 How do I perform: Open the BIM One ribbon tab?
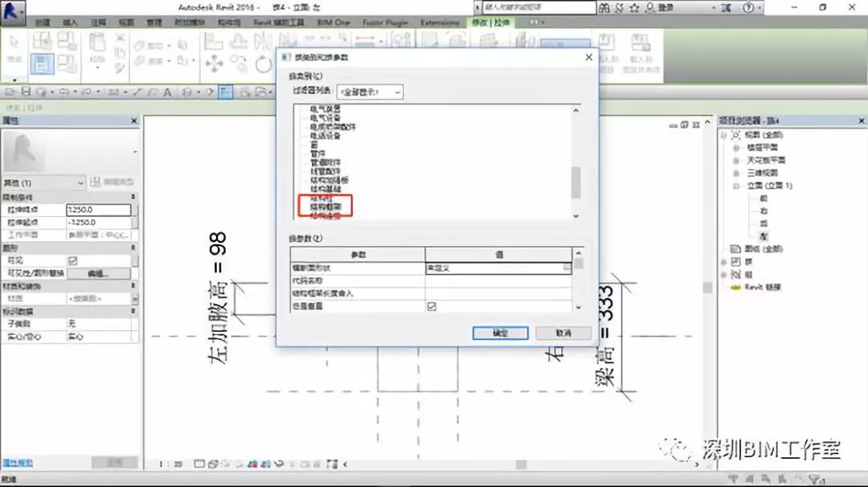(334, 23)
